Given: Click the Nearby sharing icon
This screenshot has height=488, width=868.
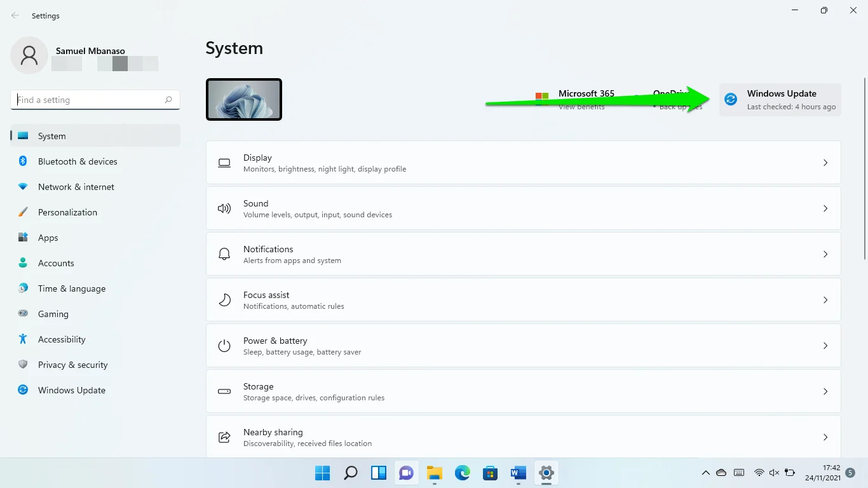Looking at the screenshot, I should coord(224,437).
